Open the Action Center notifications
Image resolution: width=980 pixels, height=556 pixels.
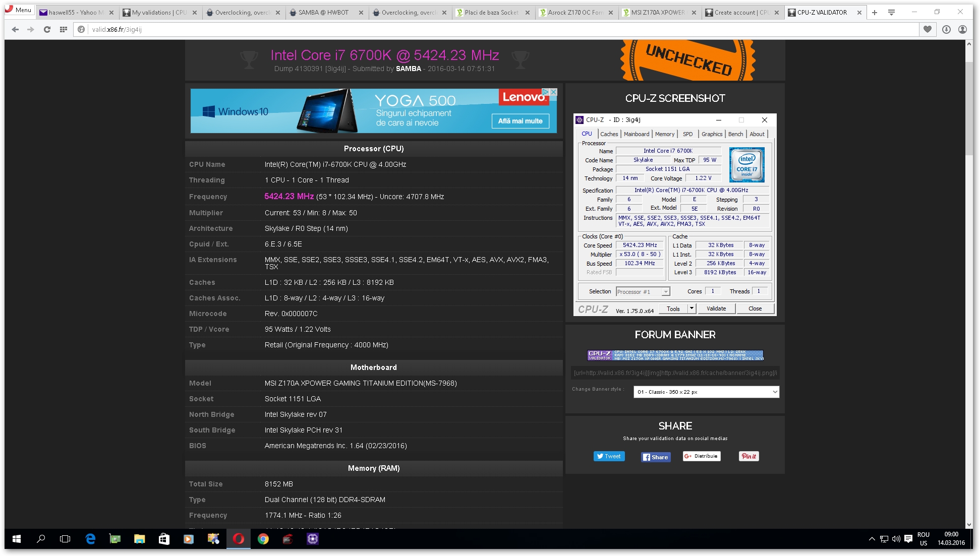pos(908,539)
